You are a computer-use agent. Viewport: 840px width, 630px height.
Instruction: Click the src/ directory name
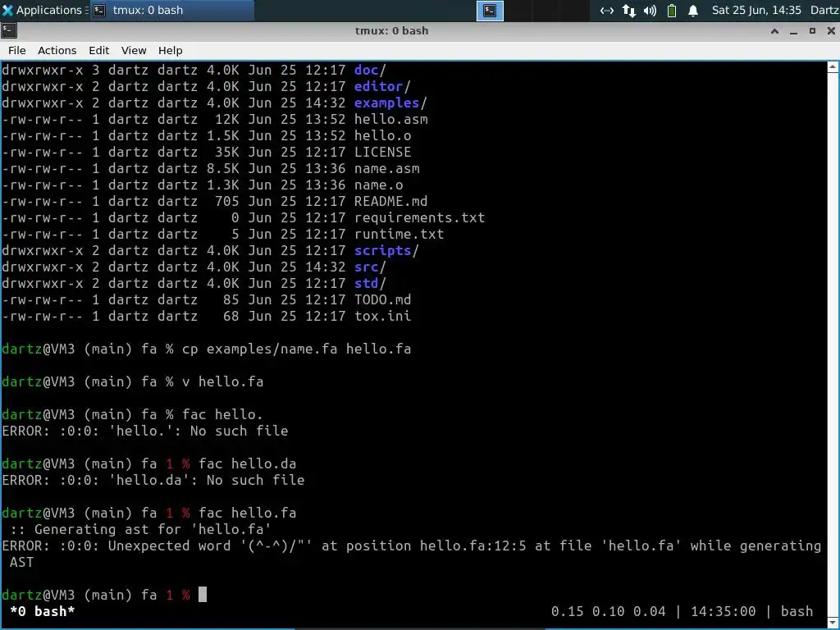click(370, 267)
